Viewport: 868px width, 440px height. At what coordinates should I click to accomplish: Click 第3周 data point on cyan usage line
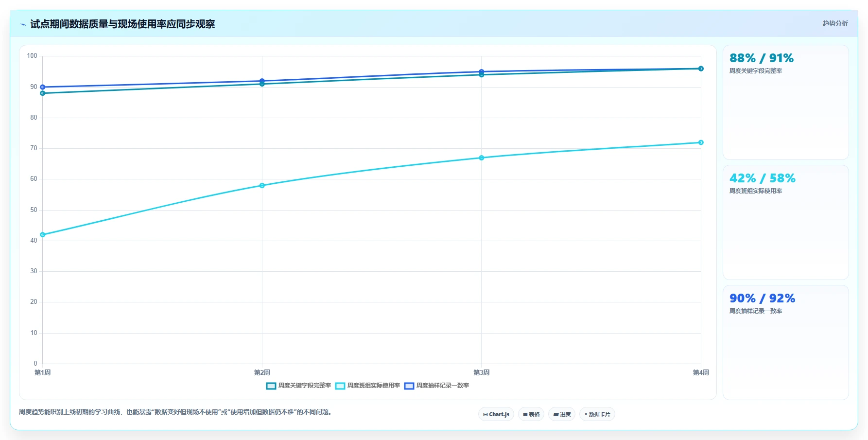[x=482, y=158]
